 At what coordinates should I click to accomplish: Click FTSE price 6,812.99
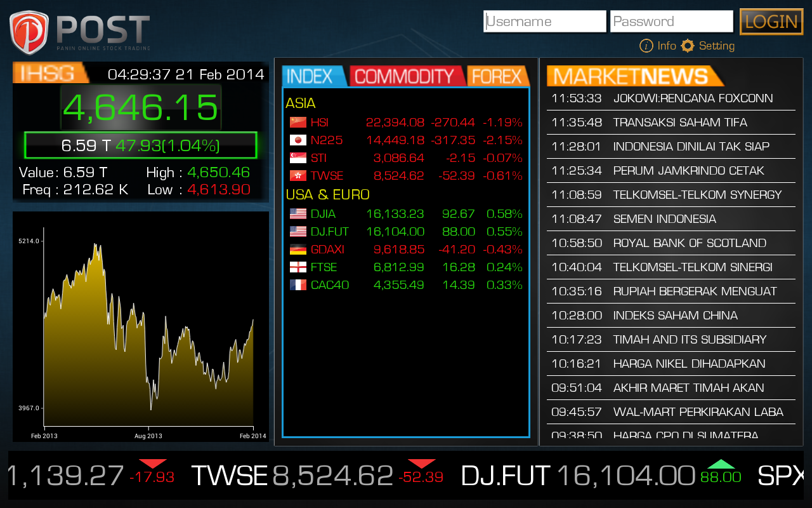tap(399, 267)
